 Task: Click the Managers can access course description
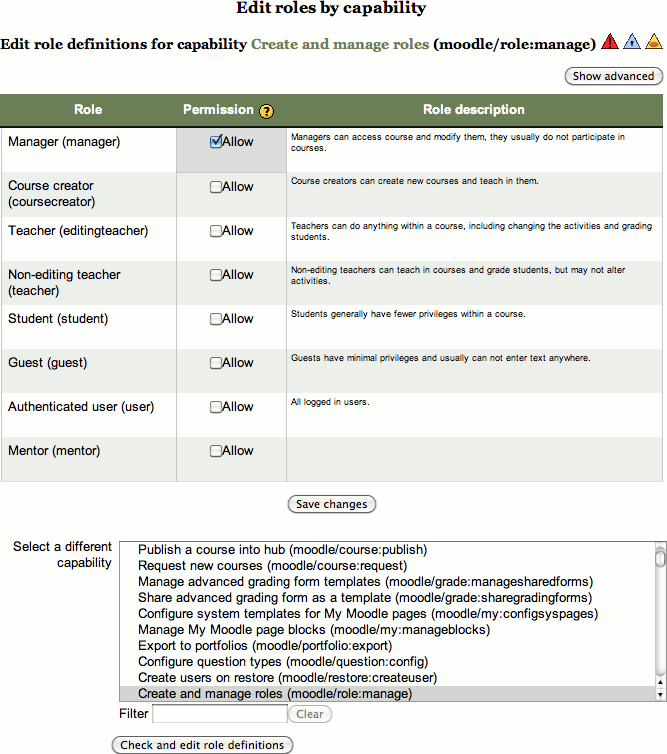458,142
